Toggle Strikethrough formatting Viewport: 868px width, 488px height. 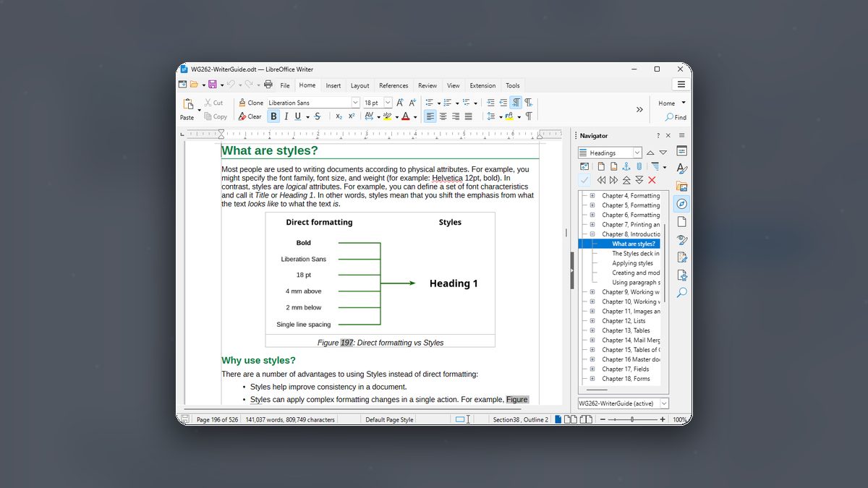tap(318, 116)
